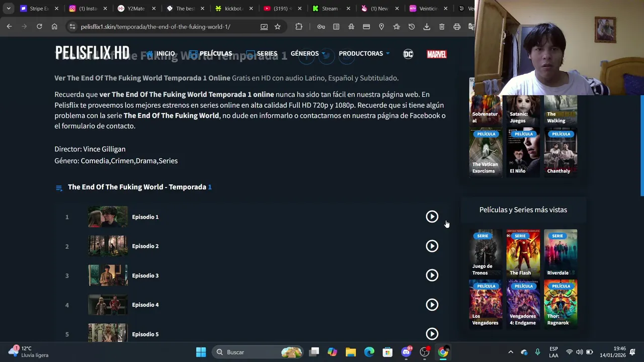
Task: Open SERIES in site navigation
Action: click(262, 53)
